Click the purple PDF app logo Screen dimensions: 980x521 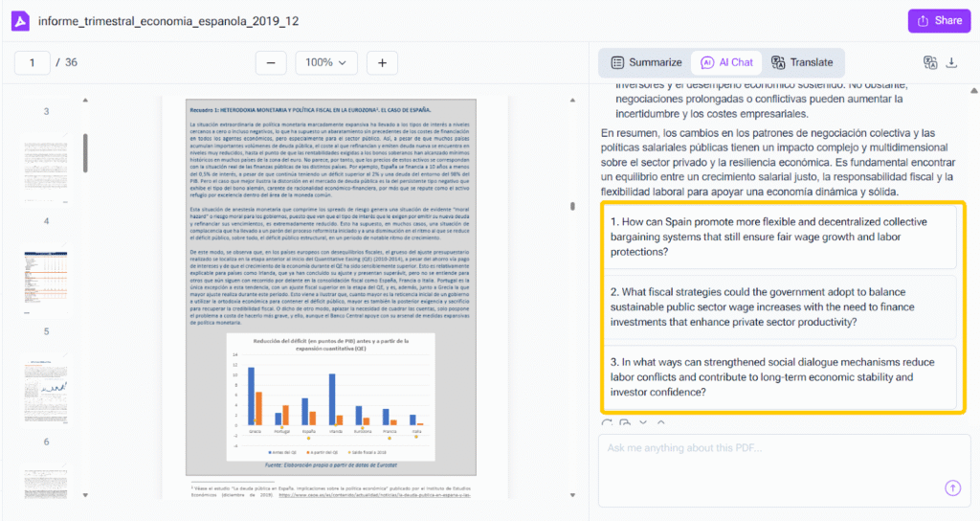(19, 20)
